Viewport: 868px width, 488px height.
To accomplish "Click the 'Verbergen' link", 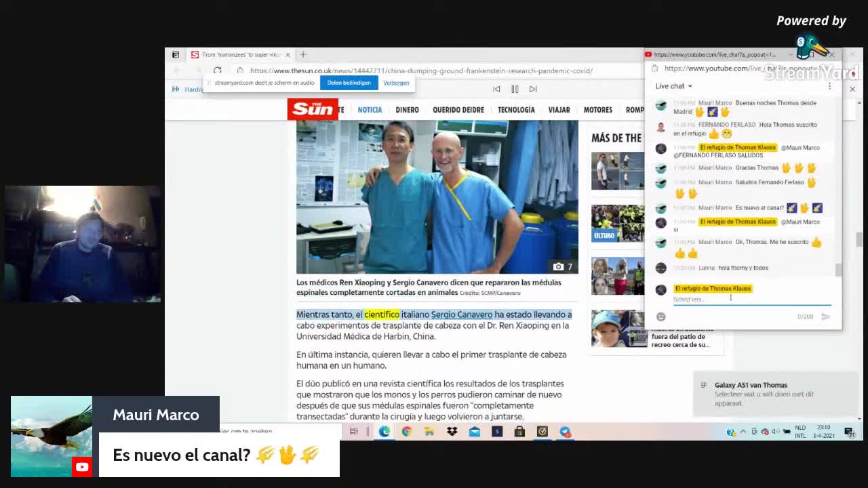I will coord(396,83).
